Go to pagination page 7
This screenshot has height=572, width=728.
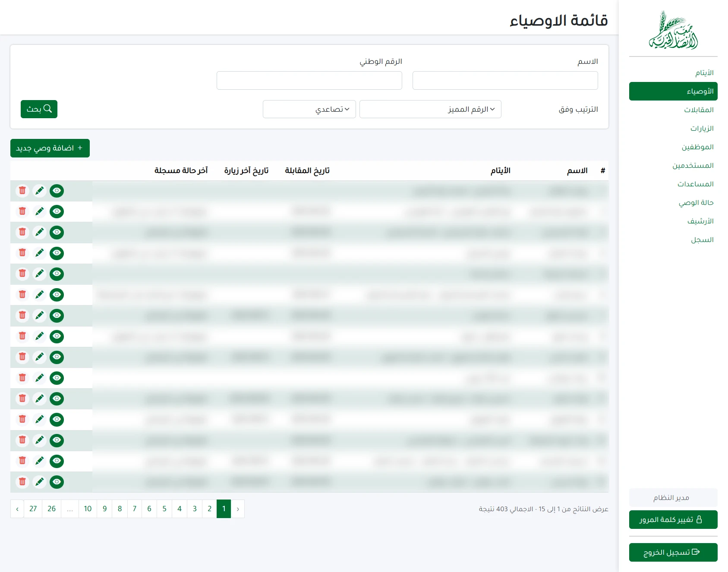click(x=135, y=509)
